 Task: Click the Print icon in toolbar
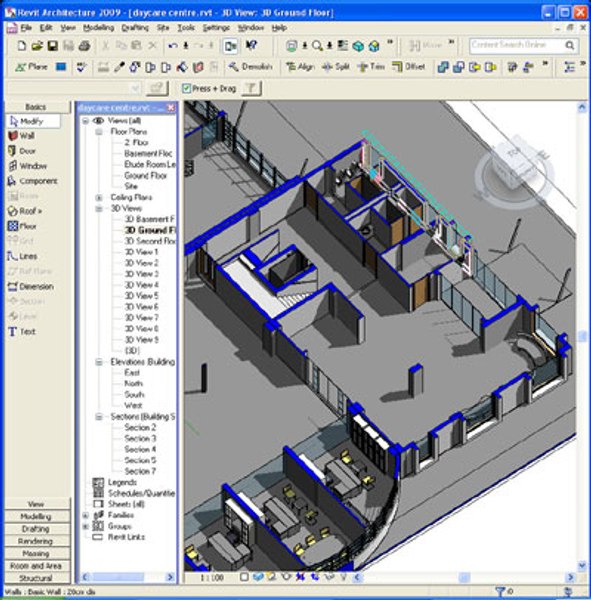[x=84, y=46]
